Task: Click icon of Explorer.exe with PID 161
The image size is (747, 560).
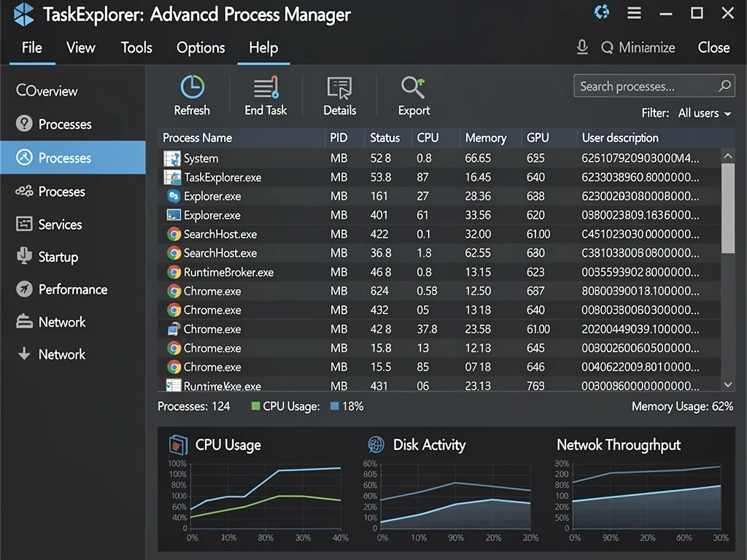Action: (x=174, y=196)
